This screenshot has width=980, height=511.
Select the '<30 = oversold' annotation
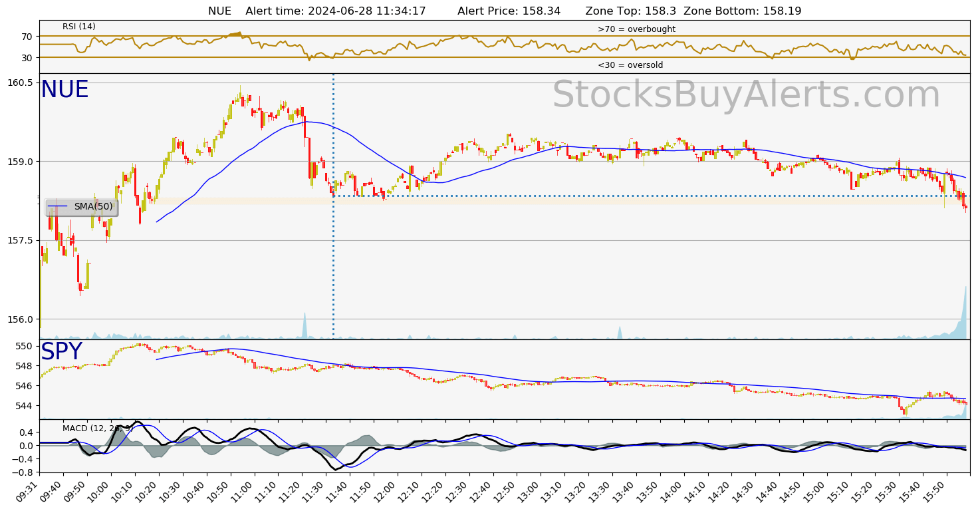tap(630, 65)
